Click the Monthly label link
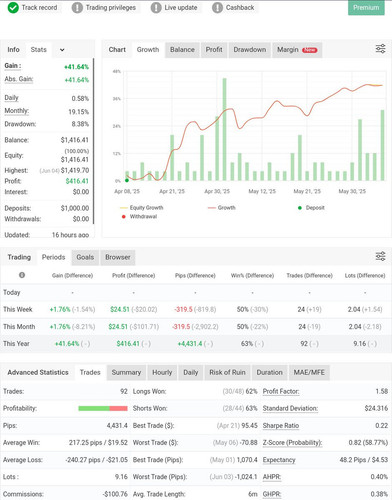Viewport: 392px width, 500px height. (x=17, y=111)
